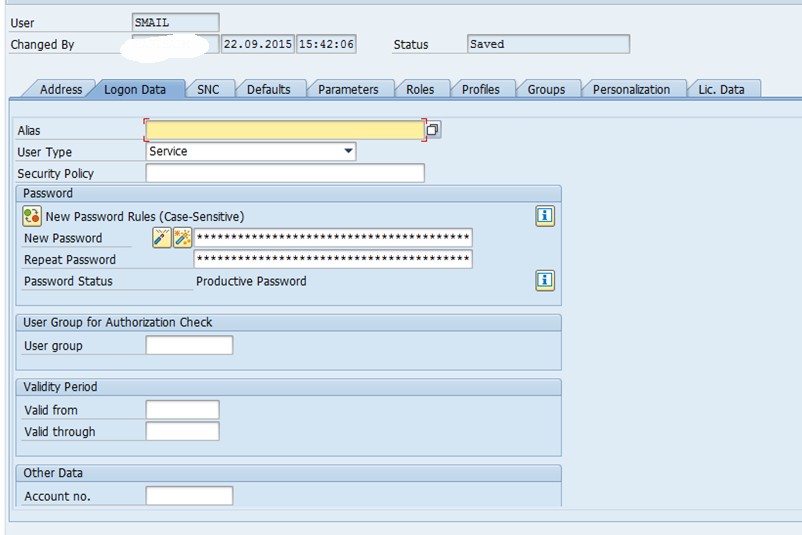Open the SNC tab
802x535 pixels.
[208, 89]
